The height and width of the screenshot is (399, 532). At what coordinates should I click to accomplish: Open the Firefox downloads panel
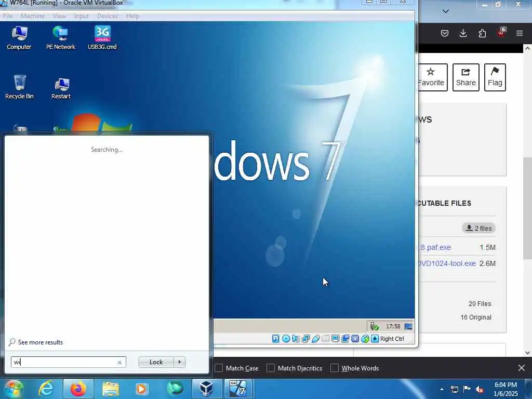coord(463,33)
